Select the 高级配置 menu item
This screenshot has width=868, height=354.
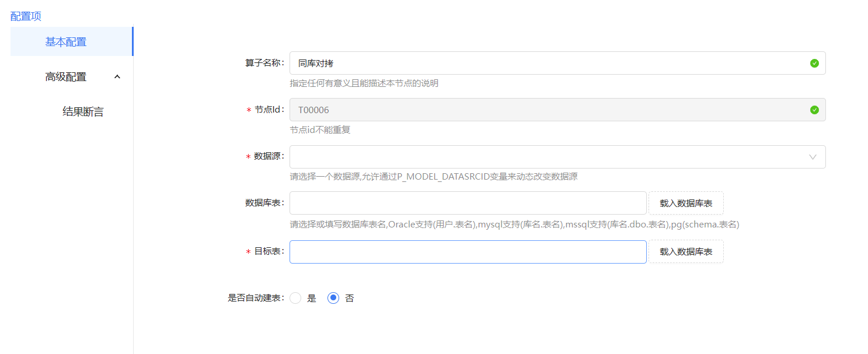66,76
